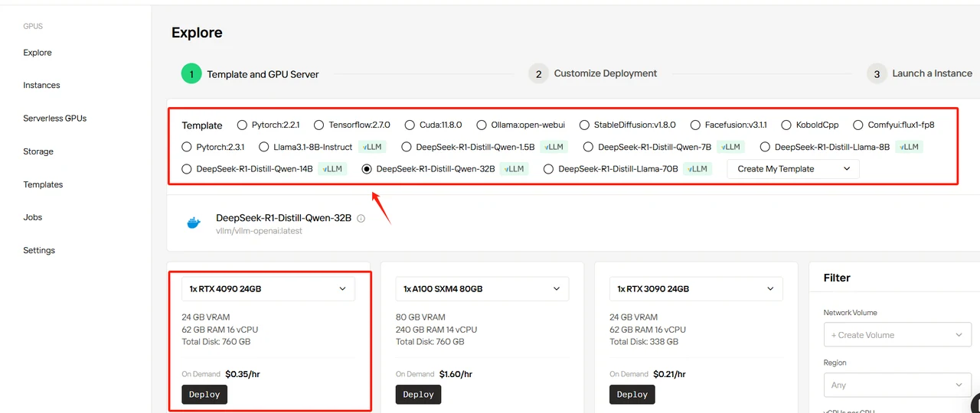The height and width of the screenshot is (413, 980).
Task: Click vLLM badge next to Llama3.1-8B-Instruct
Action: [373, 147]
